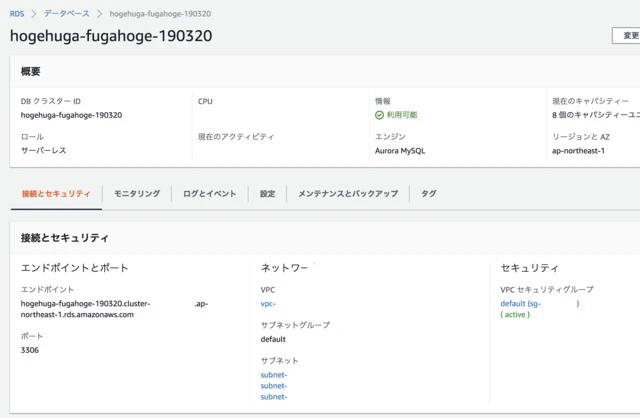This screenshot has height=418, width=640.
Task: Click the DB クラスター ID label
Action: point(51,101)
